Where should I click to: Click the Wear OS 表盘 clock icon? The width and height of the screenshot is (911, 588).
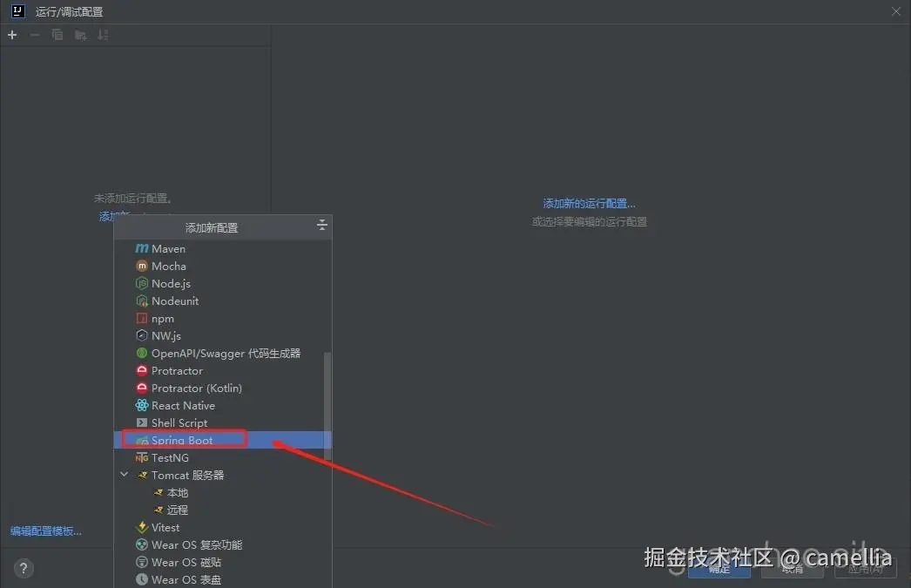142,580
